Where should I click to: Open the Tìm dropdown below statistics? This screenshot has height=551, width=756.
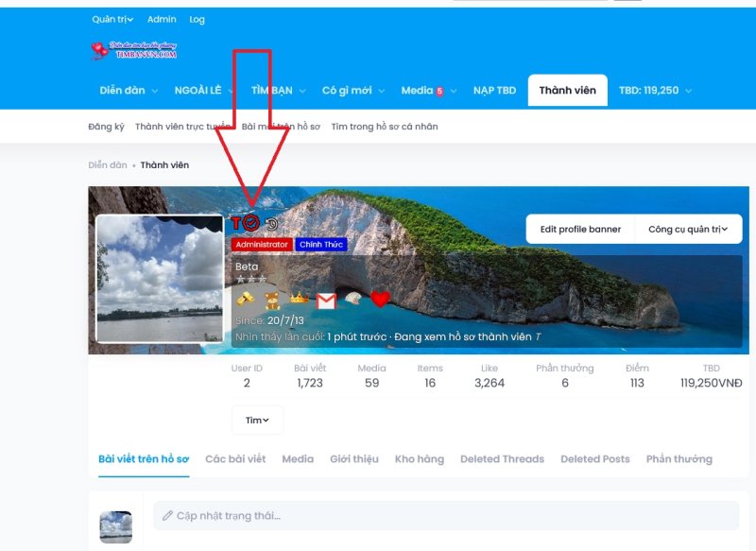tap(256, 420)
